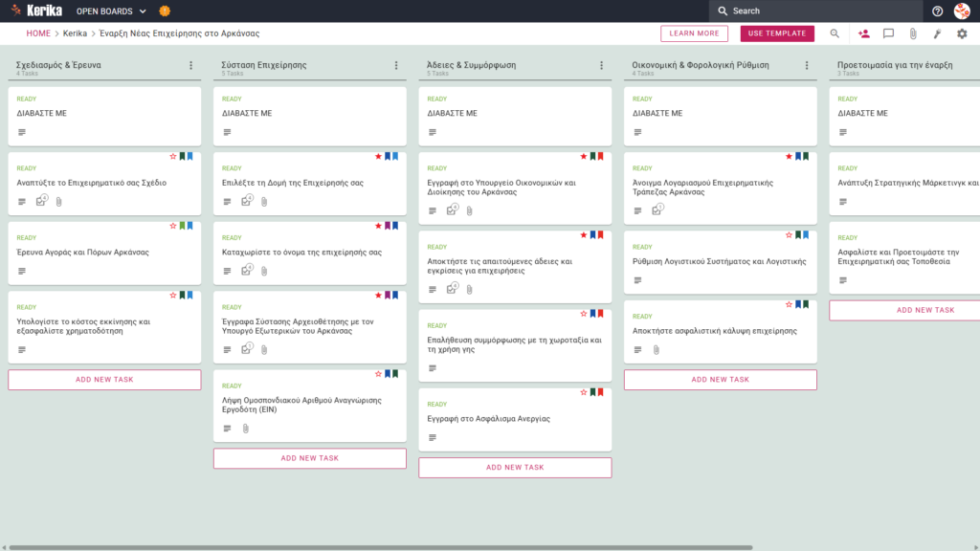Click blue tag on Αναπτύξτε το Επιχειρηματικό card
Viewport: 980px width, 551px height.
(x=190, y=157)
